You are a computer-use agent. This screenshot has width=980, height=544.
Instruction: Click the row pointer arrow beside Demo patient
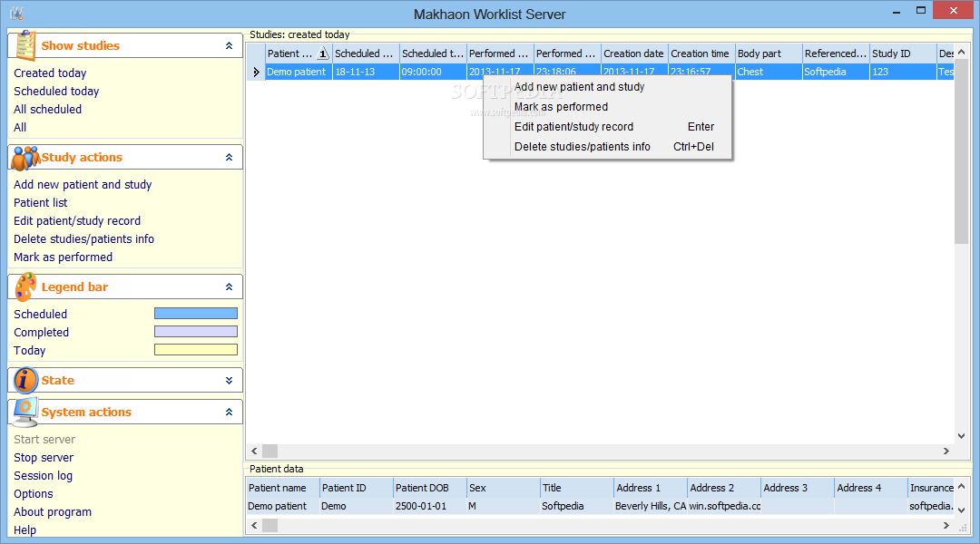tap(256, 72)
